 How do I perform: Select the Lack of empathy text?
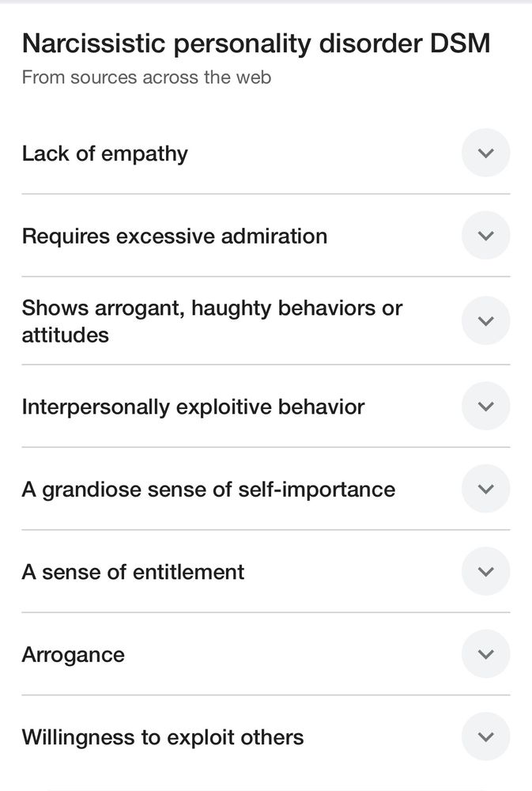pos(105,154)
